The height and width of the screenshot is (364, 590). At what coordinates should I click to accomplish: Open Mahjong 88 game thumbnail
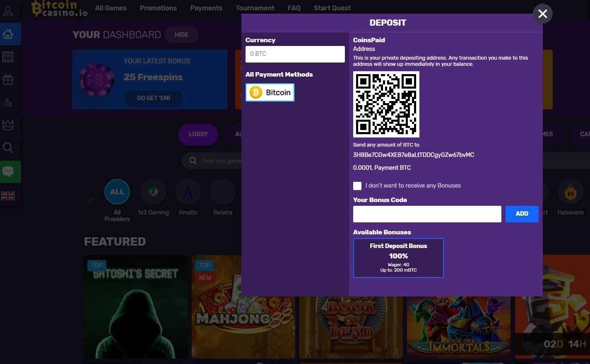coord(243,307)
